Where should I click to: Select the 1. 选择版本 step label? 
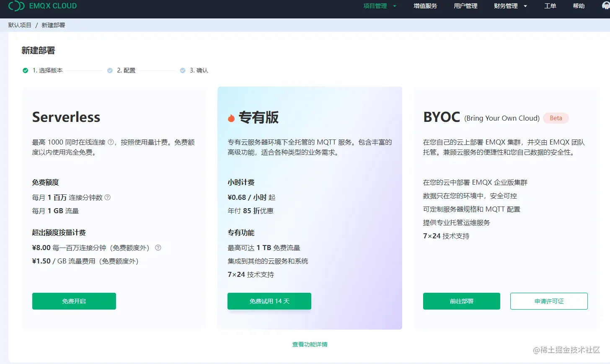[x=48, y=70]
